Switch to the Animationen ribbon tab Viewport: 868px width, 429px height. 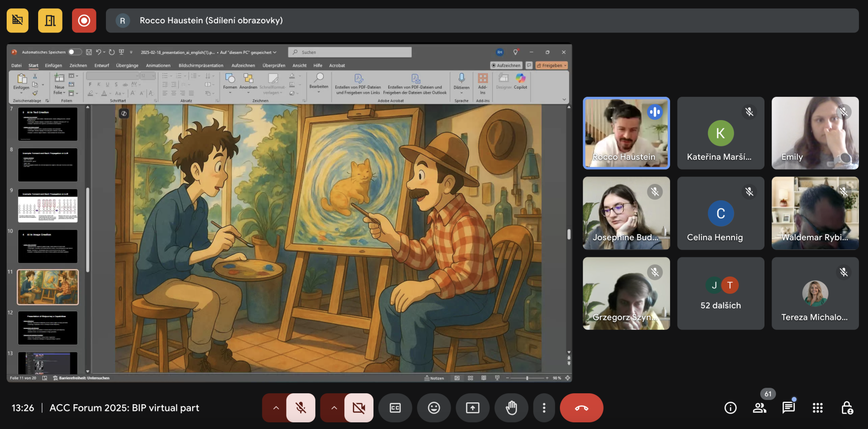tap(158, 66)
